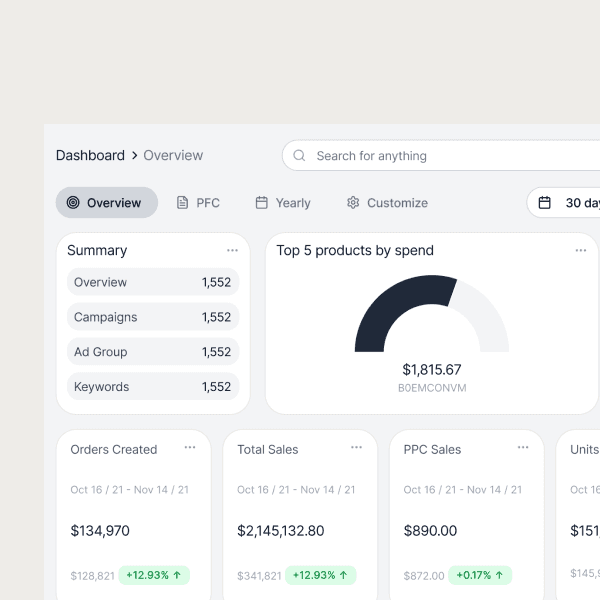
Task: Select the Overview tab
Action: tap(107, 202)
